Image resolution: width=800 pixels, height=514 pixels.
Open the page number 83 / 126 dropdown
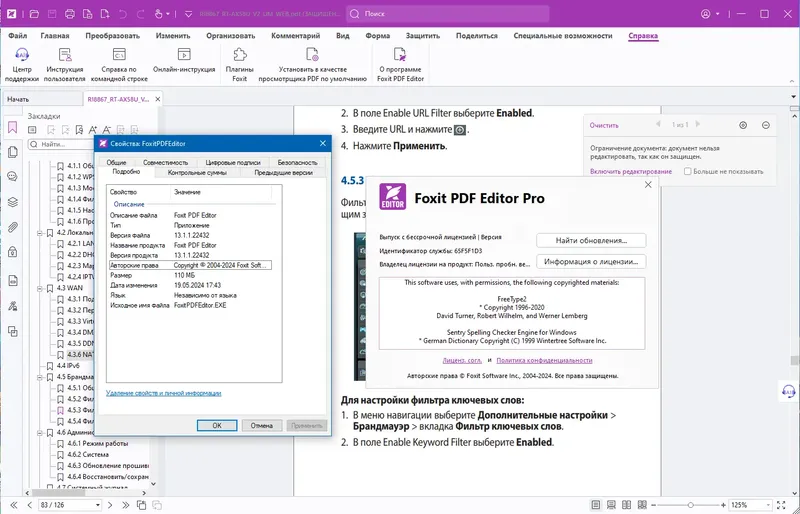pyautogui.click(x=97, y=505)
